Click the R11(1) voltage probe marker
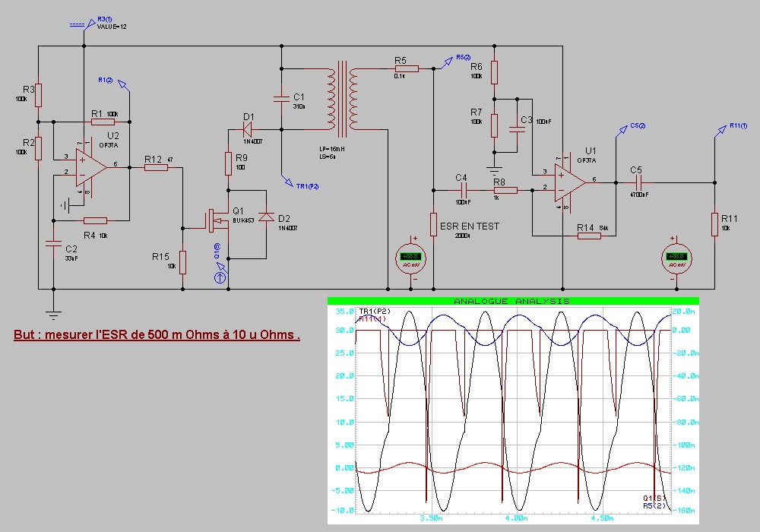This screenshot has height=532, width=760. pos(720,130)
